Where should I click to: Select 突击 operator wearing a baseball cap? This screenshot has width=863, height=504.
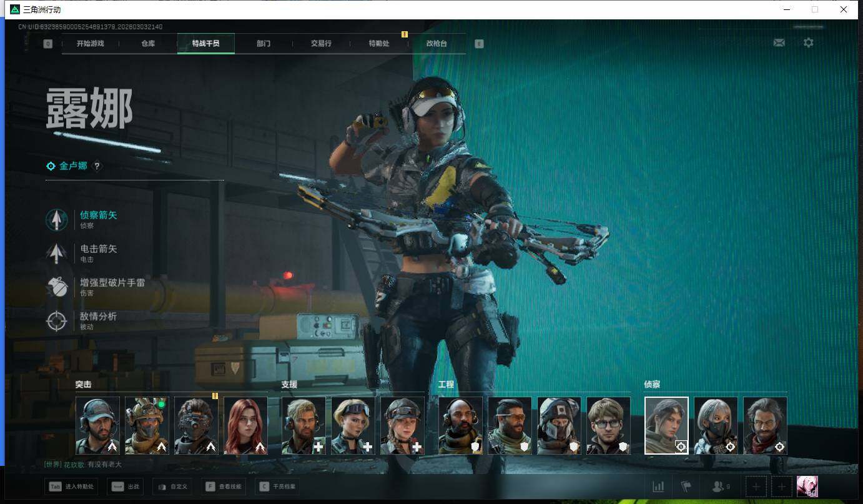[97, 425]
